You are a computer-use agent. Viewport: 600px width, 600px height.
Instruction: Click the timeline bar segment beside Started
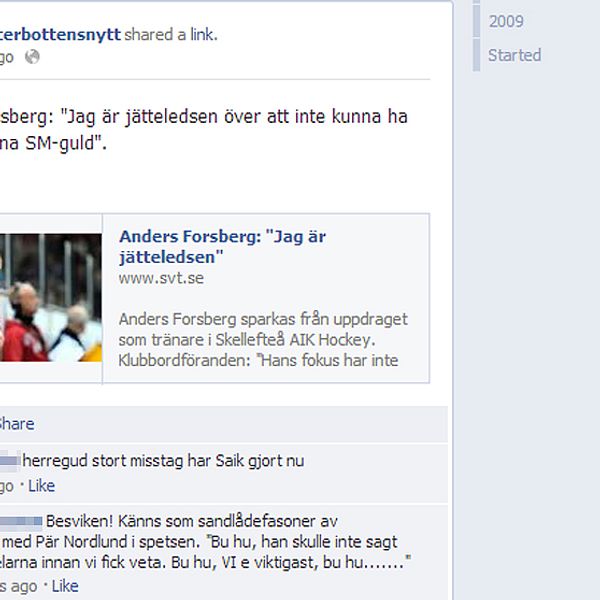(476, 55)
